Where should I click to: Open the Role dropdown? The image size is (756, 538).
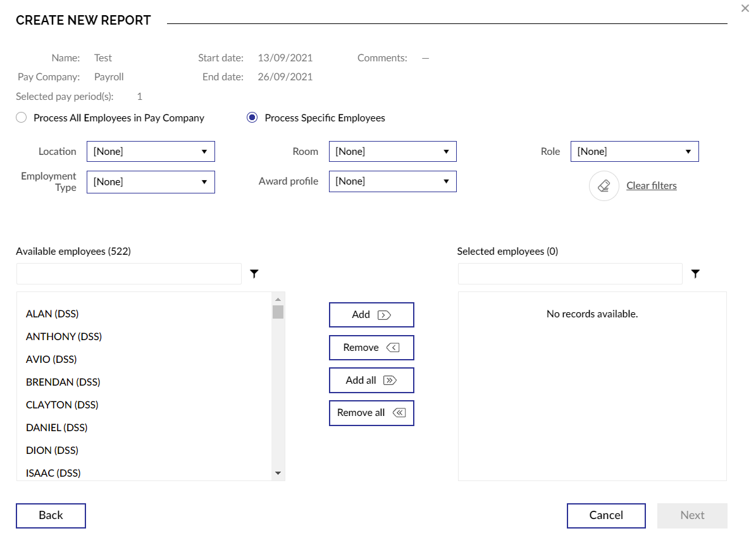click(635, 151)
